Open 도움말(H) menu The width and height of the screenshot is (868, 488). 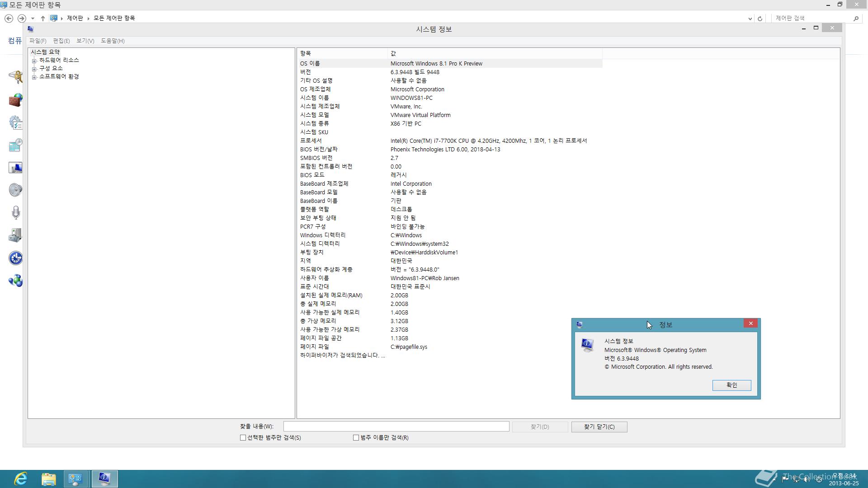click(x=113, y=41)
